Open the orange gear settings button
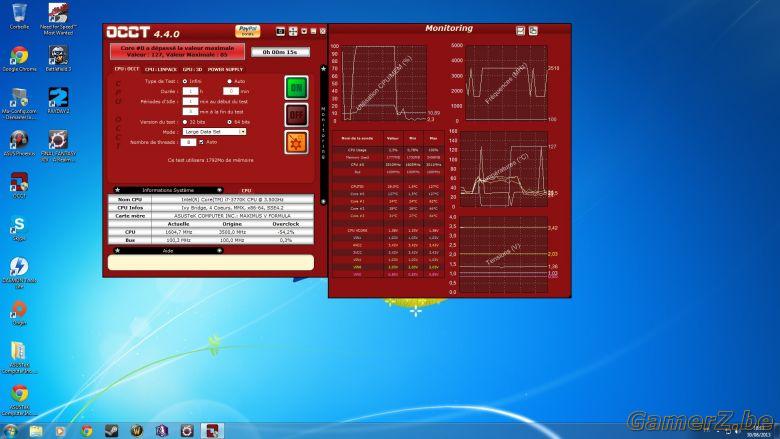Screen dimensions: 780x439 [296, 143]
